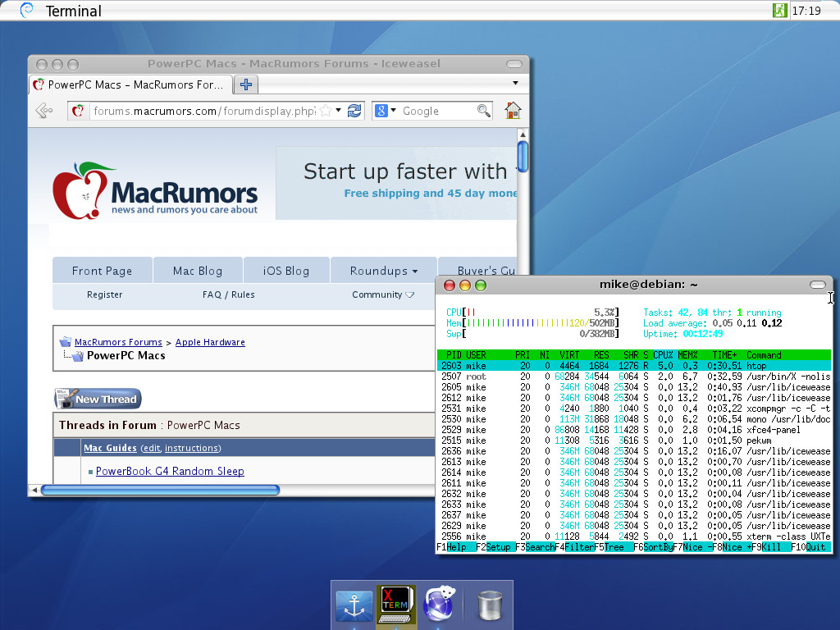Open the iOS Blog nav tab
This screenshot has width=840, height=630.
coord(286,271)
